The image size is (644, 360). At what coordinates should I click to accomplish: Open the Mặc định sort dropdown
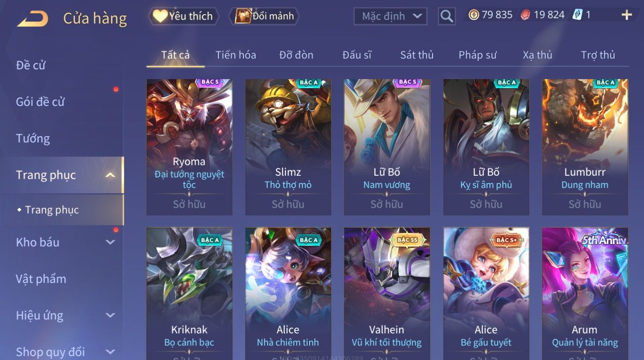click(390, 16)
